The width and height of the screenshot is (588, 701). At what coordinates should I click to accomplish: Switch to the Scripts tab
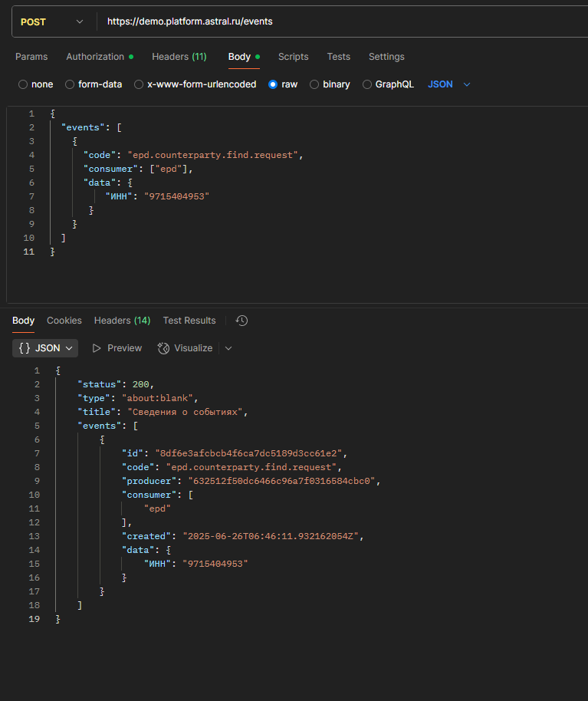coord(293,57)
